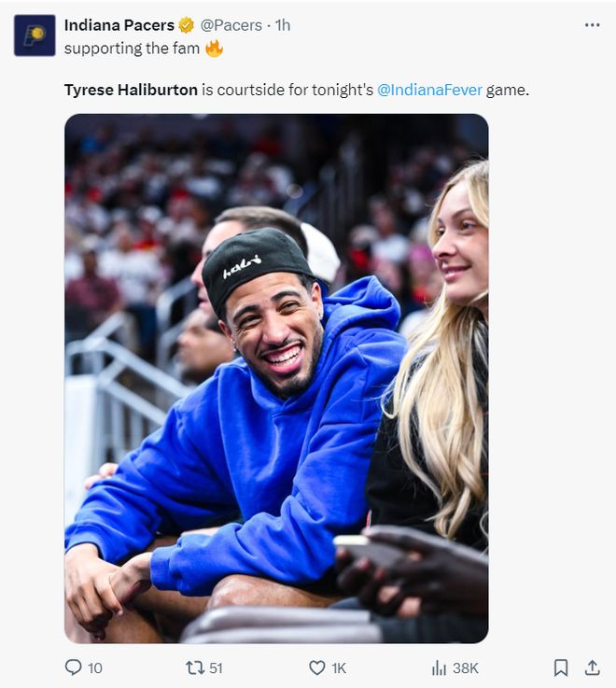
Task: Open post analytics via bar-chart icon
Action: click(439, 667)
